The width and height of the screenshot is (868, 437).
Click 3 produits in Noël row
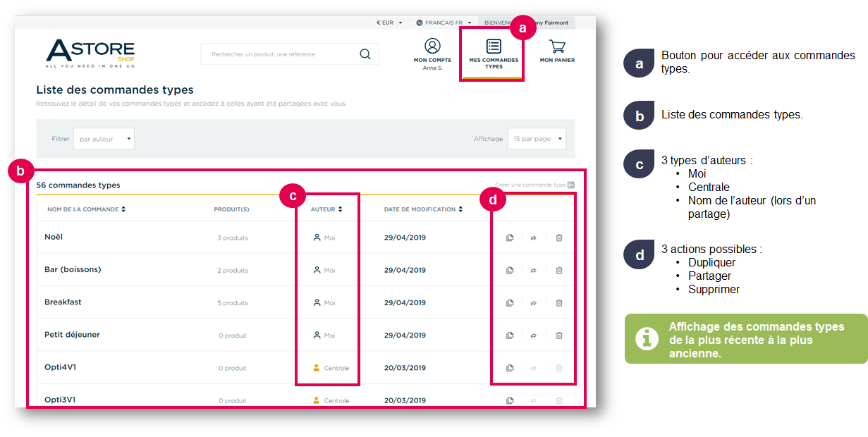coord(233,238)
